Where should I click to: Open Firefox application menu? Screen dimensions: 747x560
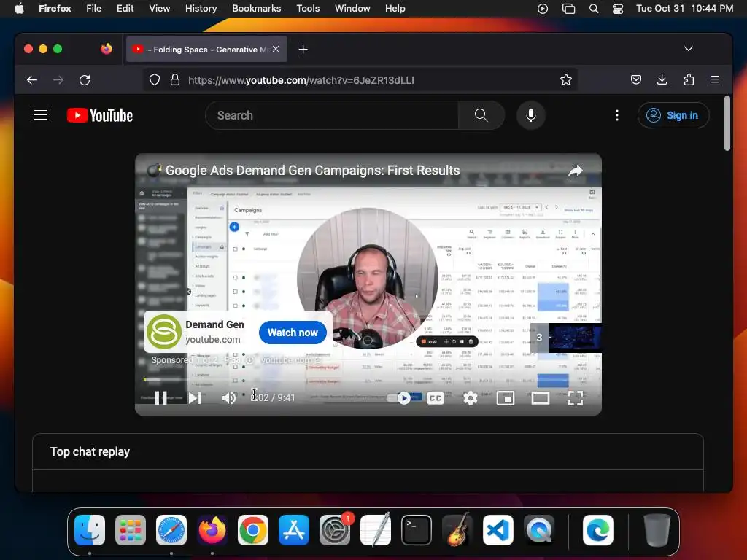tap(715, 80)
